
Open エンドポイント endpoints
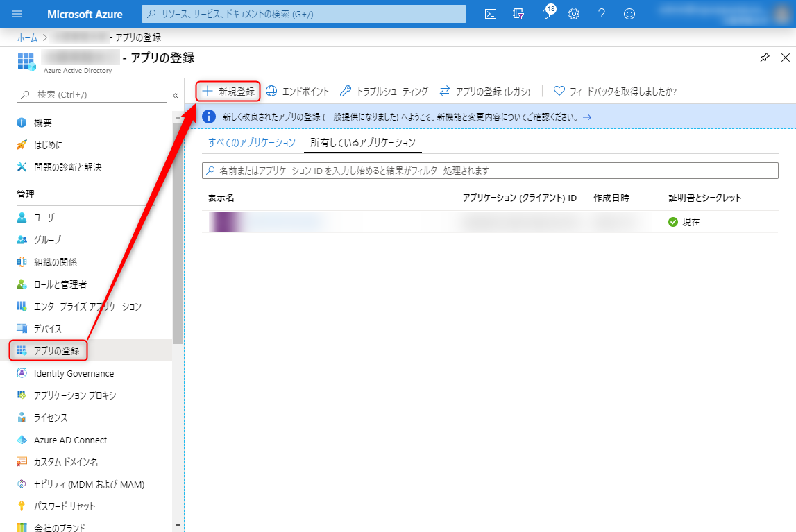[x=298, y=92]
